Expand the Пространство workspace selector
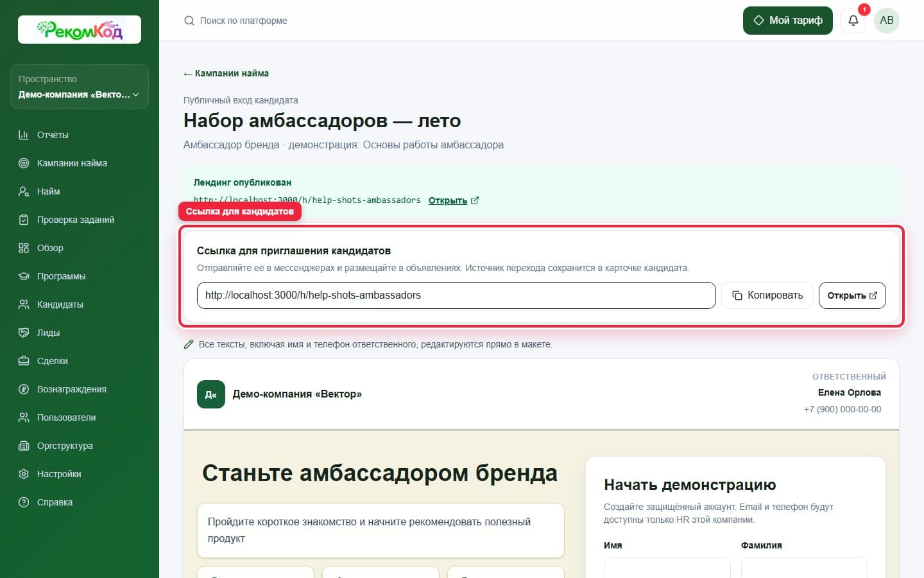 coord(80,87)
